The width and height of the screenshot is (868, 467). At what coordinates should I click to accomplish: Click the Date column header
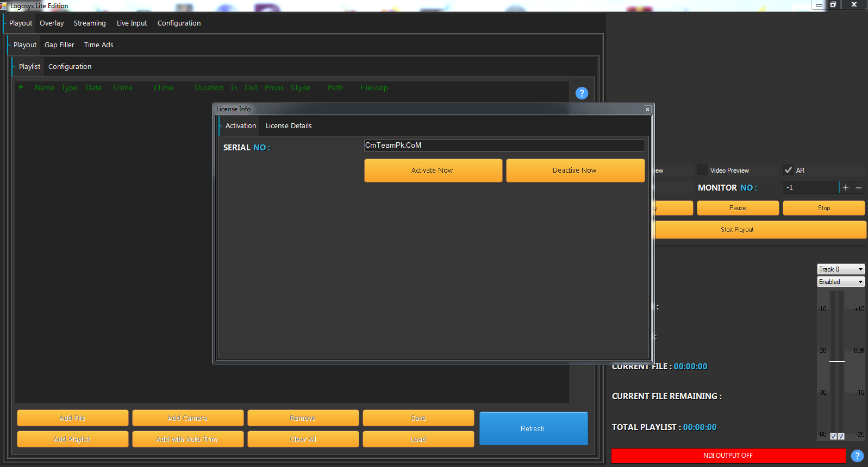93,88
